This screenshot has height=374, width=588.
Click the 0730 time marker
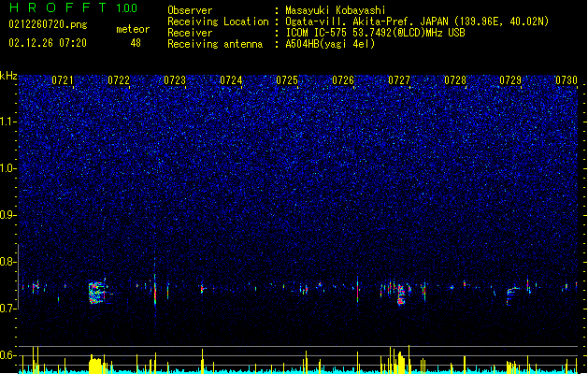566,80
